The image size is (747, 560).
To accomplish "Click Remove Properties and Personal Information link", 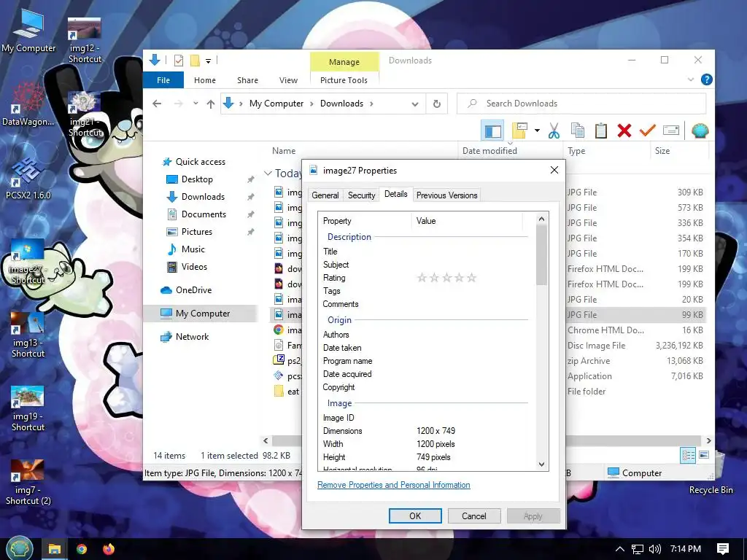I will [393, 485].
